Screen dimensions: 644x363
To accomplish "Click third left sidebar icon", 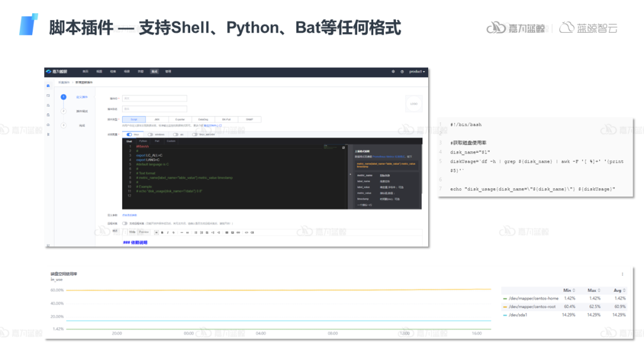I will 48,105.
